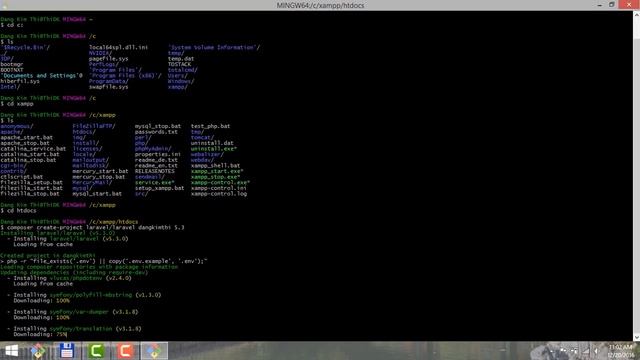Click the terminal scrollbar up arrow

(636, 14)
